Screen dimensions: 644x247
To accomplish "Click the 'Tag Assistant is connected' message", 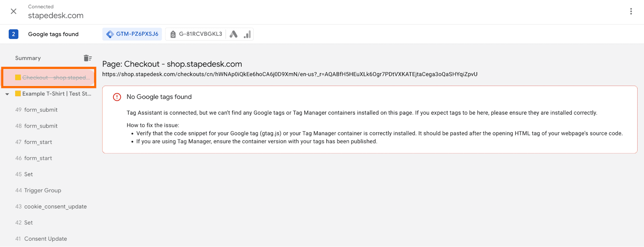I will [362, 113].
